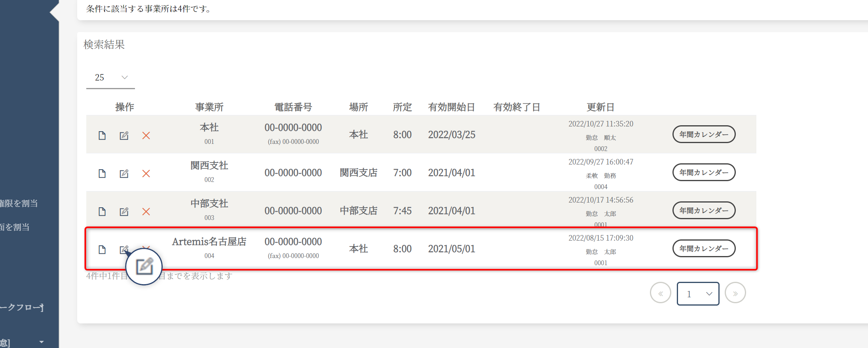Open document icon for 関西支社 row
868x348 pixels.
pyautogui.click(x=102, y=174)
